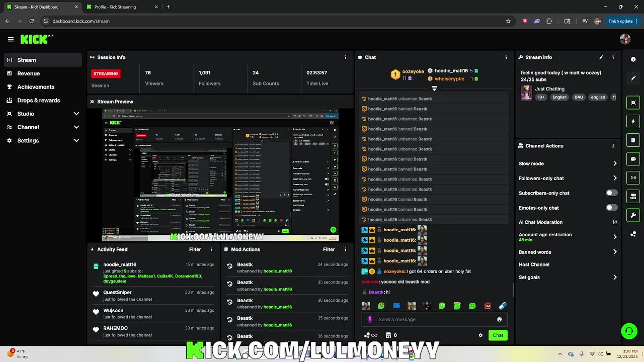Click the Send a message input field
Viewport: 644px width, 362px height.
pyautogui.click(x=434, y=319)
